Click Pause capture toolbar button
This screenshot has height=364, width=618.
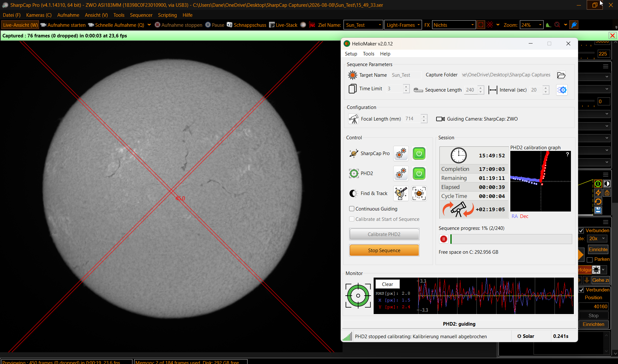click(x=215, y=25)
